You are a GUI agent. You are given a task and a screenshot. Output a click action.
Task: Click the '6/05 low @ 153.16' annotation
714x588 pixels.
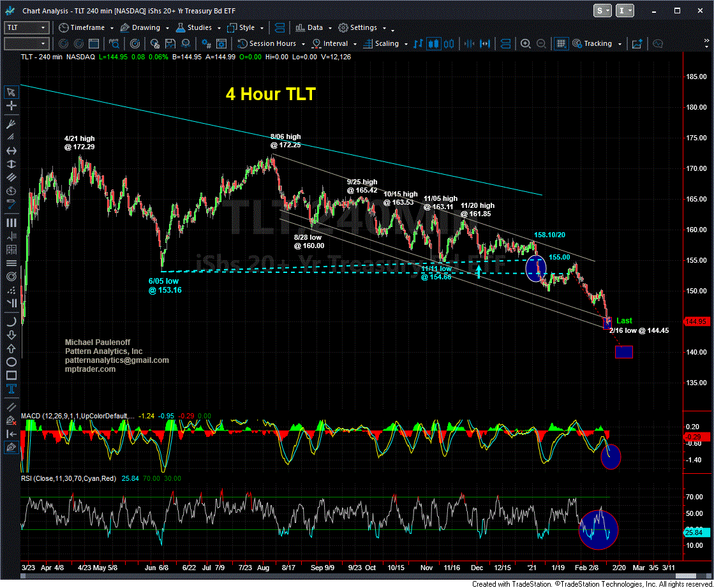click(165, 286)
